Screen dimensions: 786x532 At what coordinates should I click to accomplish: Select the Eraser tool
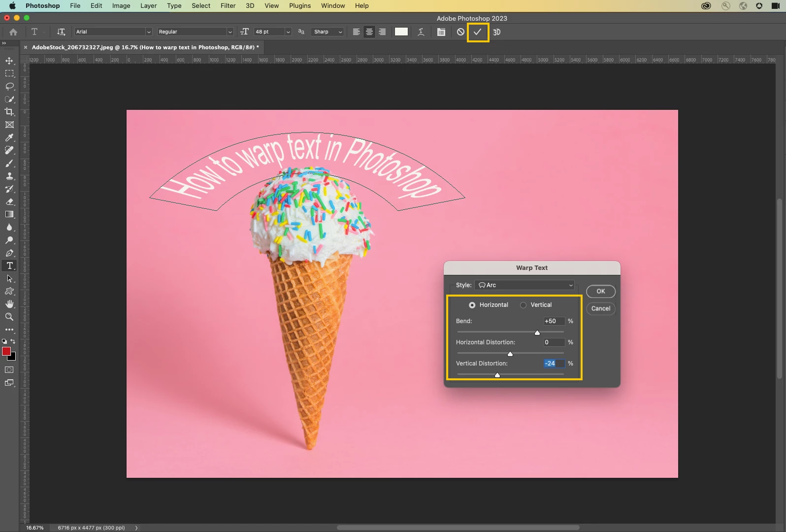click(x=9, y=201)
